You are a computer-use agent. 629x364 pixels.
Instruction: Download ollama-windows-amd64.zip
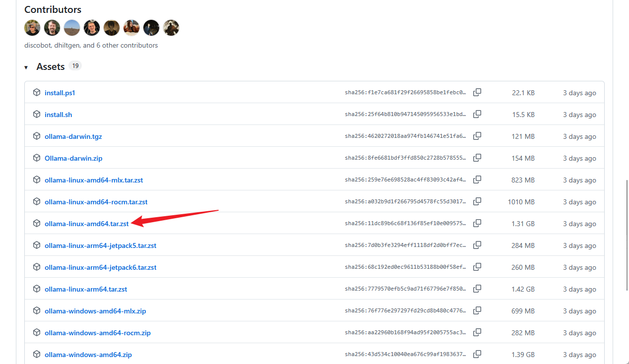coord(88,355)
